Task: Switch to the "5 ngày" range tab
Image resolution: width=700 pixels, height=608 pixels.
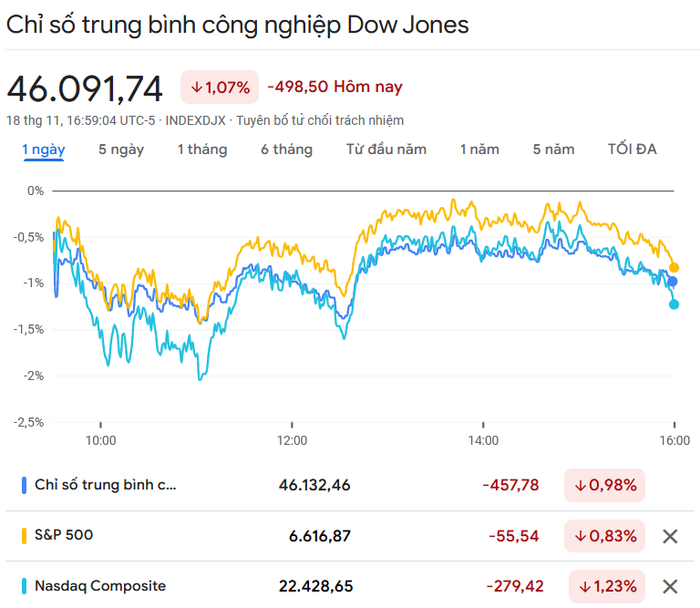Action: pos(121,149)
